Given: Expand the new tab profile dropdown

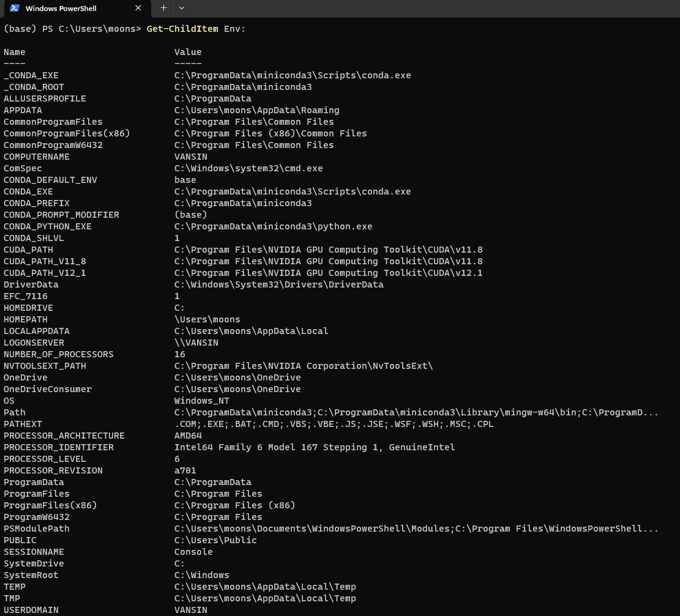Looking at the screenshot, I should pyautogui.click(x=182, y=8).
